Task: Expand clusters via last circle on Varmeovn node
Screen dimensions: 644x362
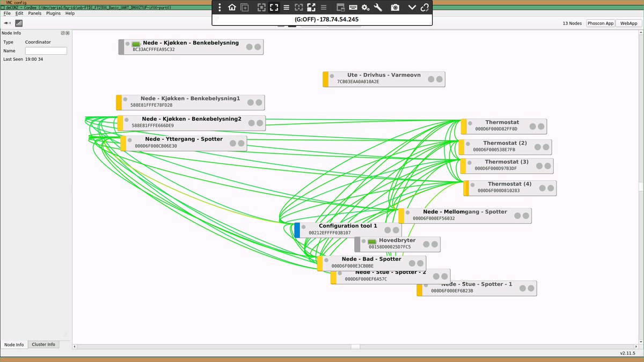Action: 440,79
